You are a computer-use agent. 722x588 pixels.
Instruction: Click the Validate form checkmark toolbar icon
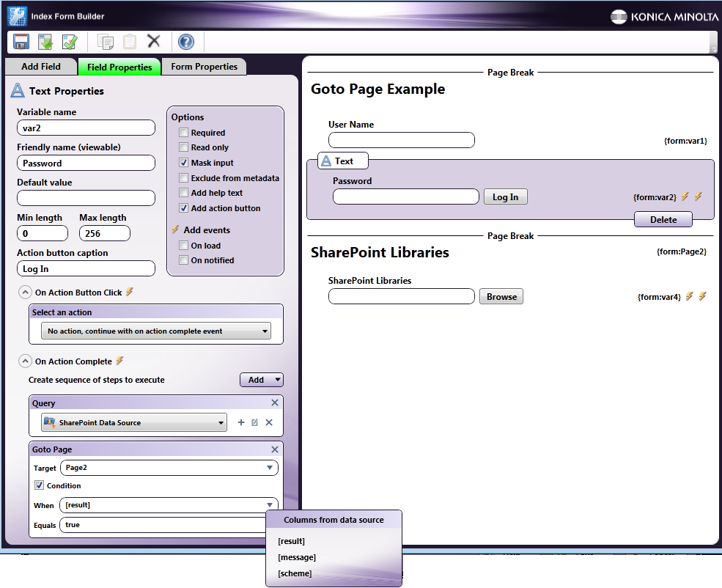click(70, 42)
